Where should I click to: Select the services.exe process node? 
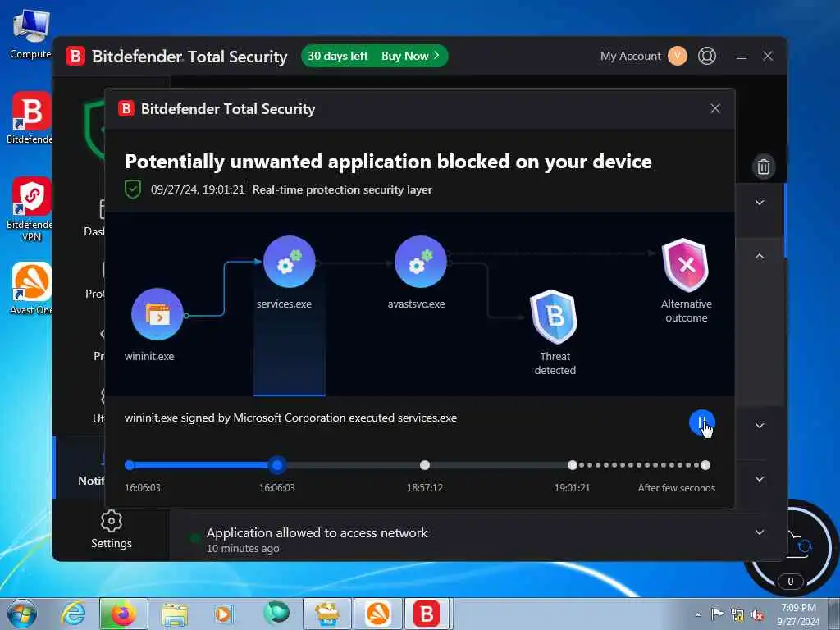click(290, 262)
